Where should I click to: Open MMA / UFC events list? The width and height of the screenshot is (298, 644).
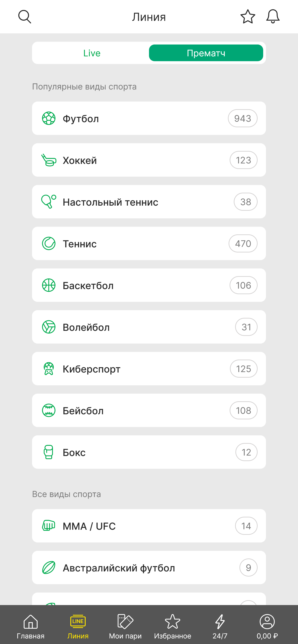(149, 526)
